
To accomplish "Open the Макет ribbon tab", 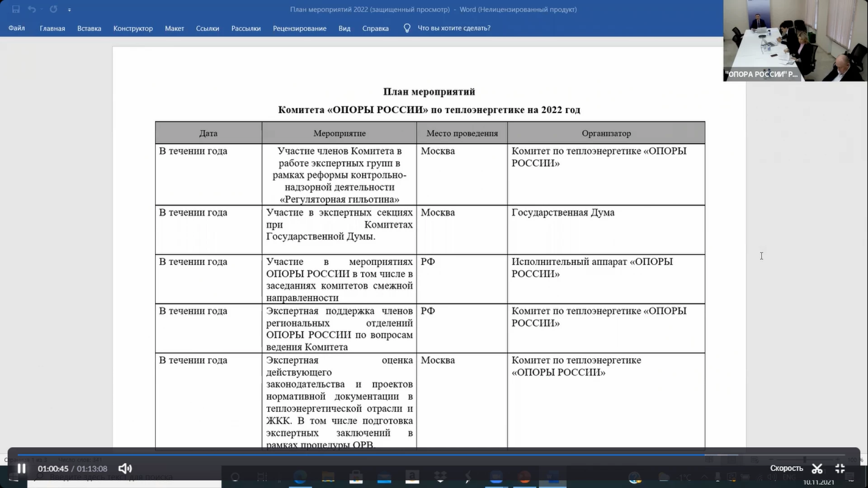I will (175, 28).
